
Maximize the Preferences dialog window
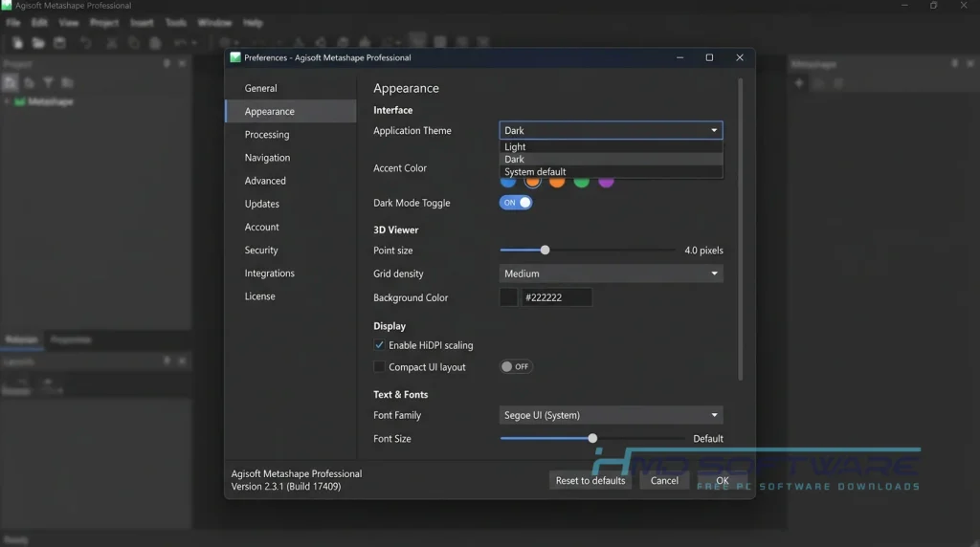709,57
